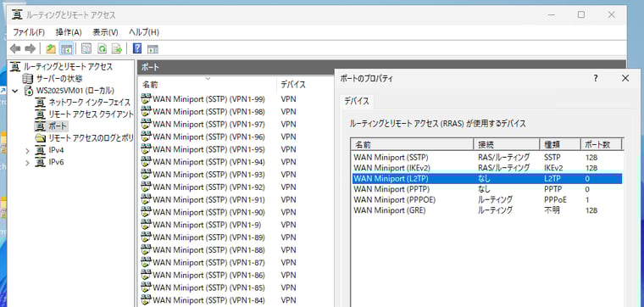The width and height of the screenshot is (644, 307).
Task: Click the RRAS title bar application icon
Action: point(17,15)
